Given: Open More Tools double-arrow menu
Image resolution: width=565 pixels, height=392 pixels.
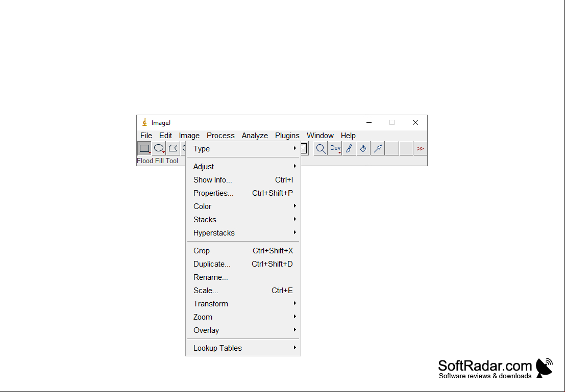Looking at the screenshot, I should click(x=420, y=148).
